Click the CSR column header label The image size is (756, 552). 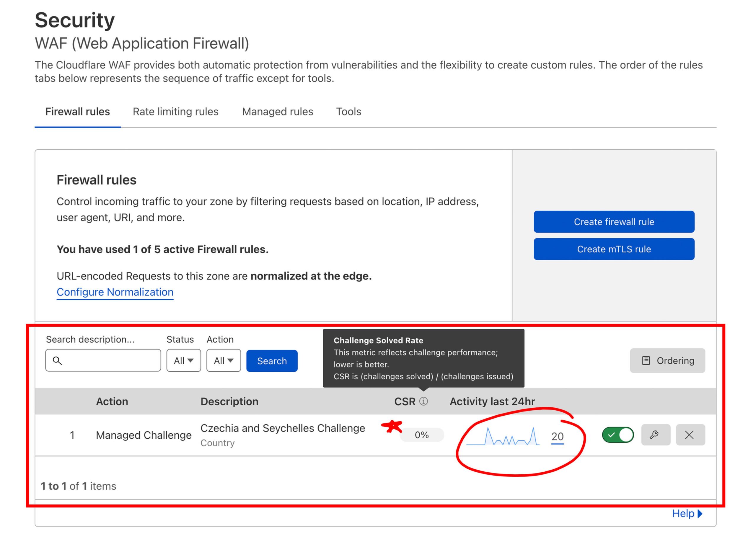tap(404, 401)
